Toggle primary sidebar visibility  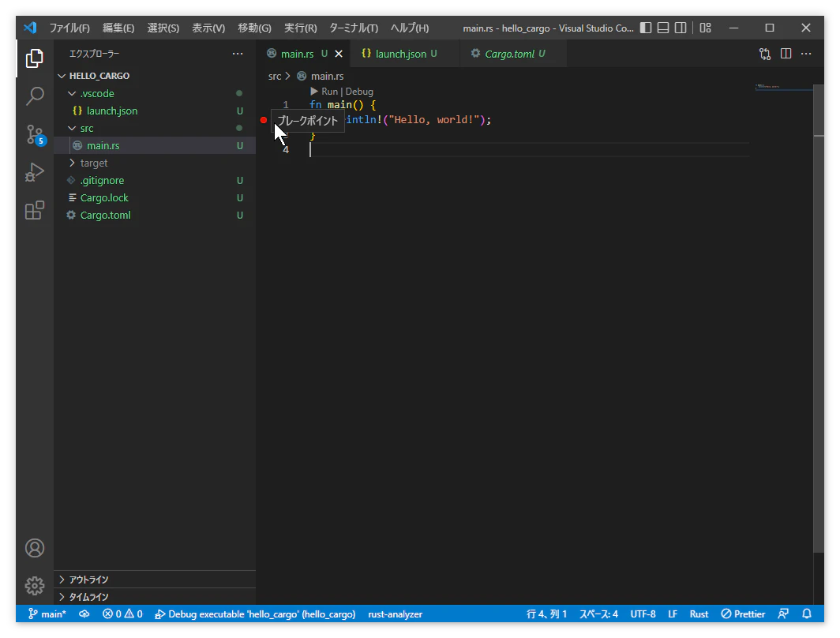click(x=646, y=28)
